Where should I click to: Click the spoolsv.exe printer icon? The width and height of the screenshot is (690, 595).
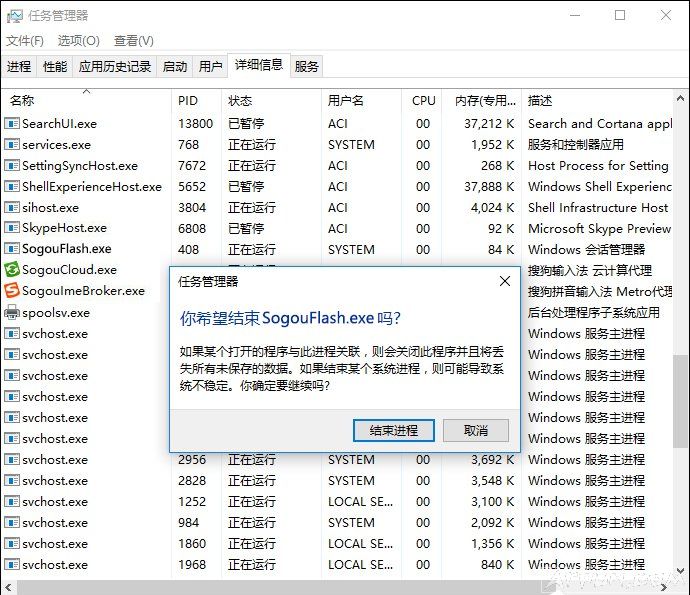(x=12, y=313)
